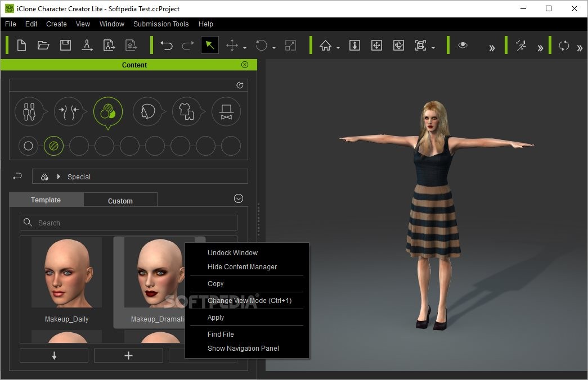Click the orbit camera icon
Screen dimensions: 588x380
point(398,46)
